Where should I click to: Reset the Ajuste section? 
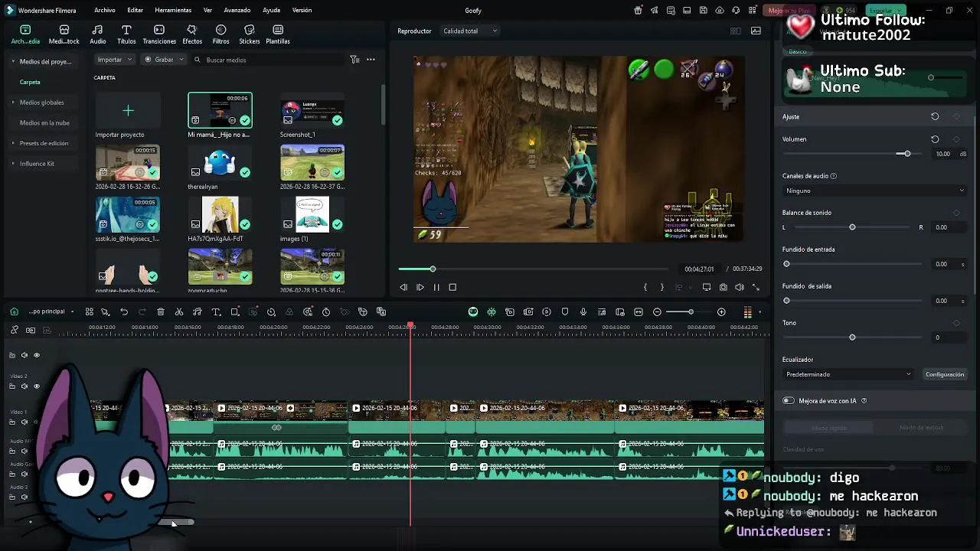pyautogui.click(x=935, y=116)
